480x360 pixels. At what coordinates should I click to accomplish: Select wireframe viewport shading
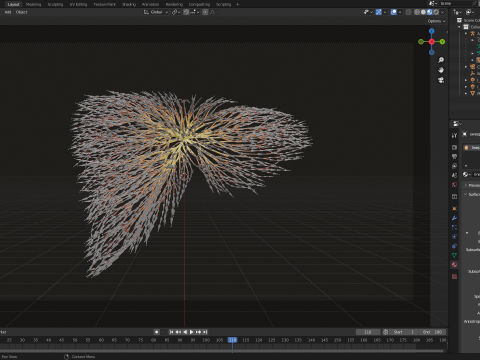[417, 12]
